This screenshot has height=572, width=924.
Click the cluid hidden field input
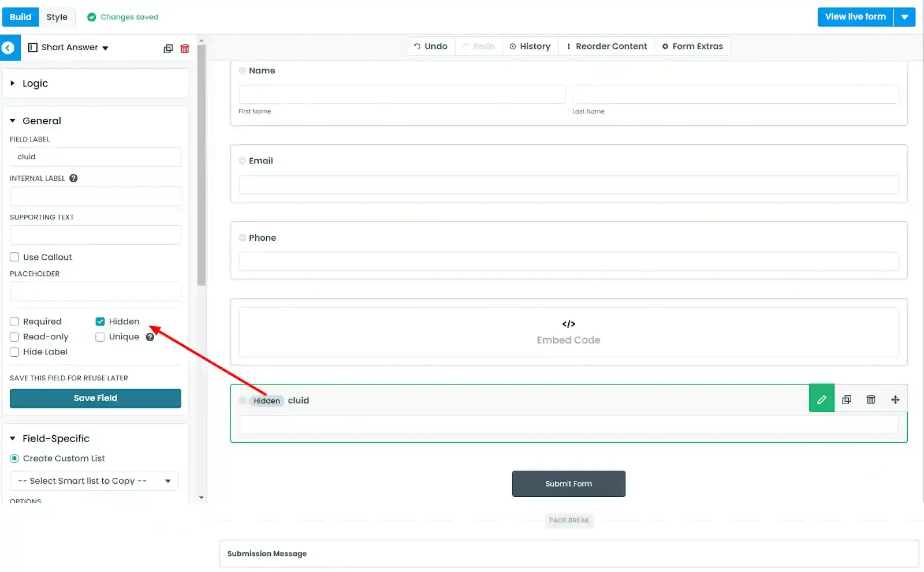click(569, 425)
